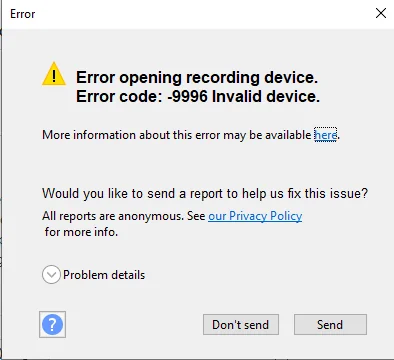This screenshot has height=360, width=394.
Task: Click the 'Invalid device.' text
Action: click(266, 96)
